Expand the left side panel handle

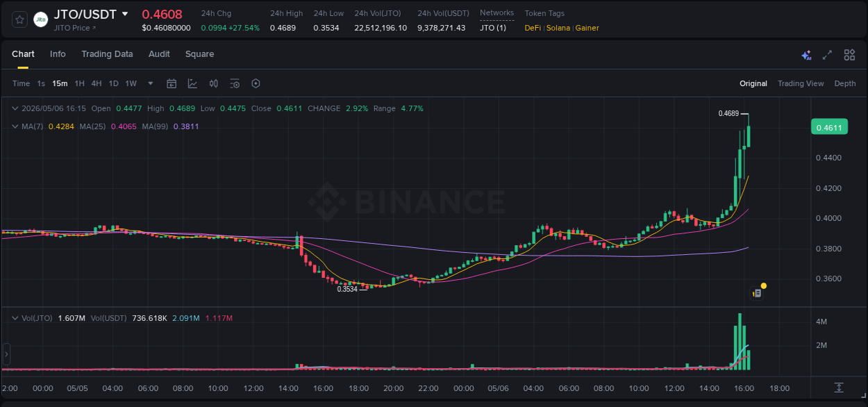(6, 354)
